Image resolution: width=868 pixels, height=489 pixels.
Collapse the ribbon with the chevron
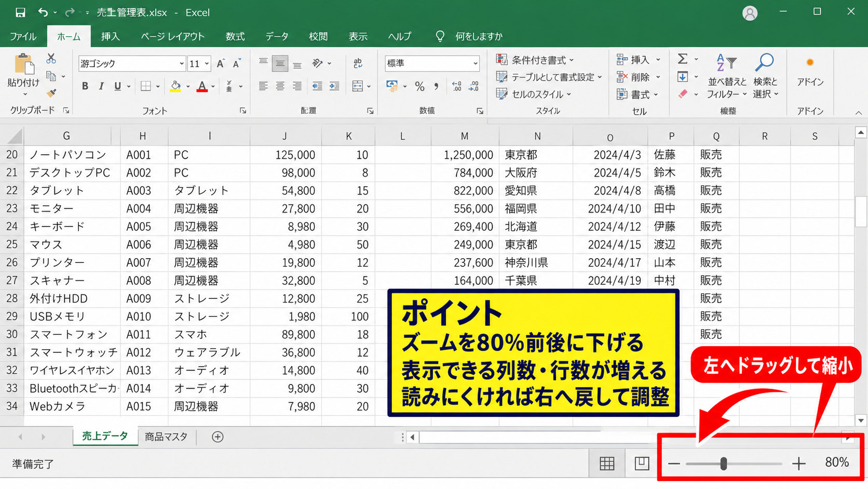pos(858,112)
